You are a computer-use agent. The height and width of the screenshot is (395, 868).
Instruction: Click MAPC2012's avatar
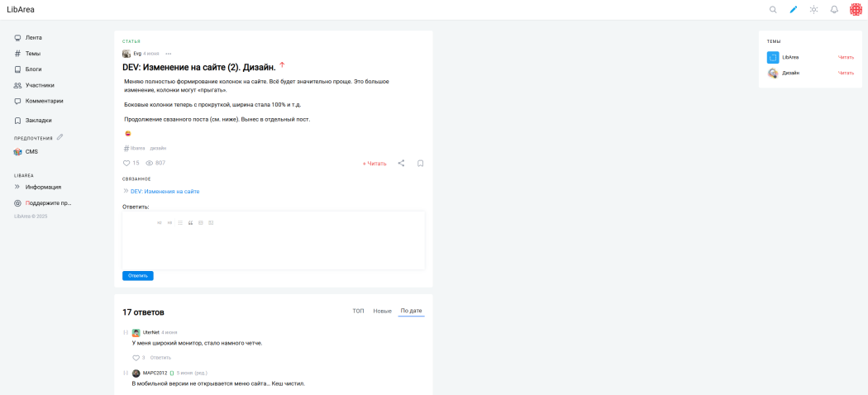pos(136,374)
